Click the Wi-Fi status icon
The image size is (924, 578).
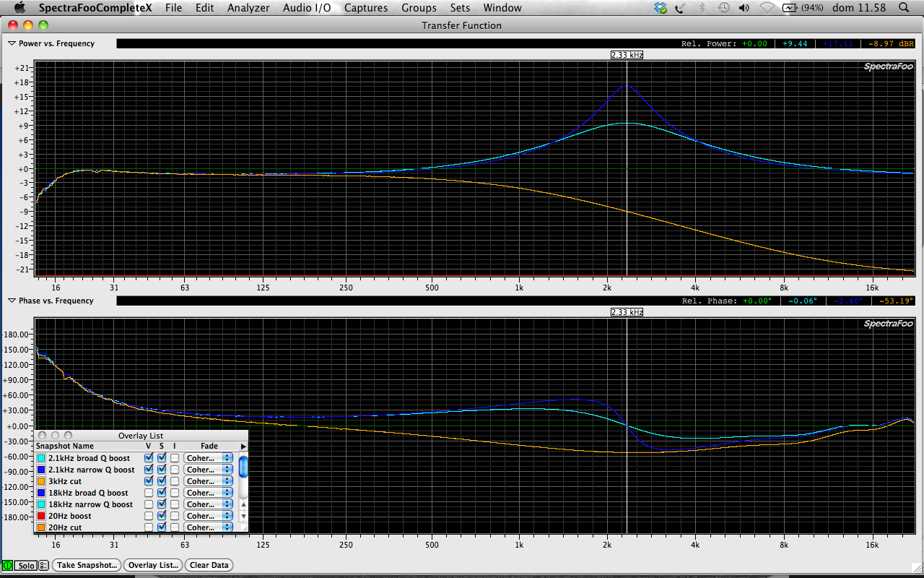coord(767,8)
